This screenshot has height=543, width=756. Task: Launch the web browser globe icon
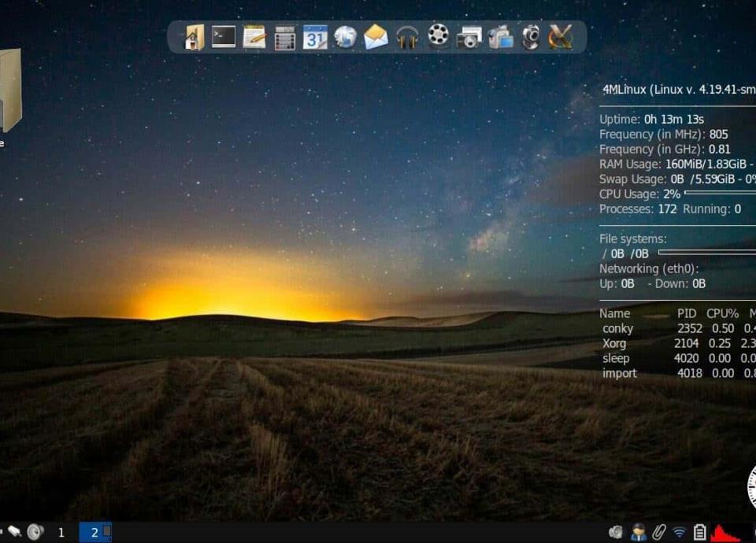[346, 37]
